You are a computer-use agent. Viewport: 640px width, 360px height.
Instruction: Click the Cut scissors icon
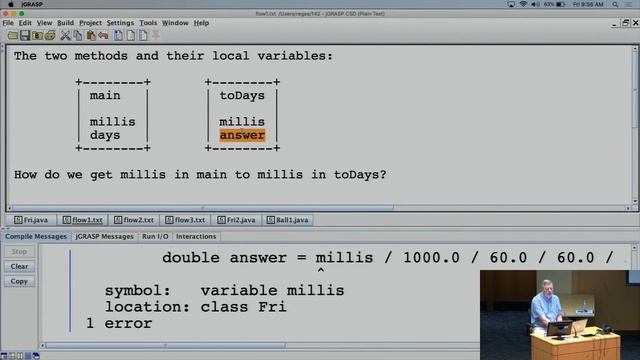pos(65,36)
